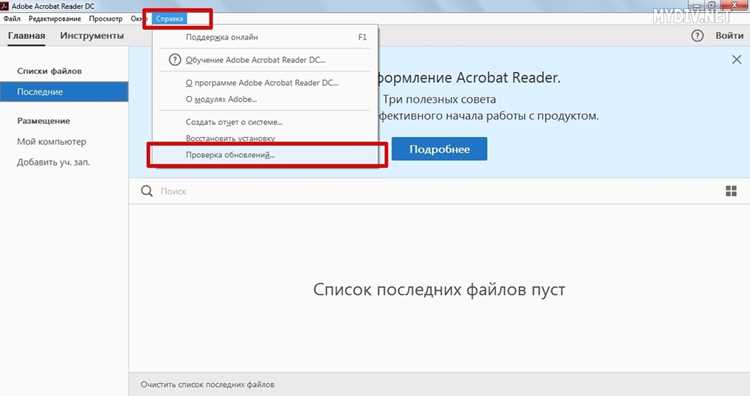
Task: Click the highlighted Справка menu
Action: click(169, 19)
